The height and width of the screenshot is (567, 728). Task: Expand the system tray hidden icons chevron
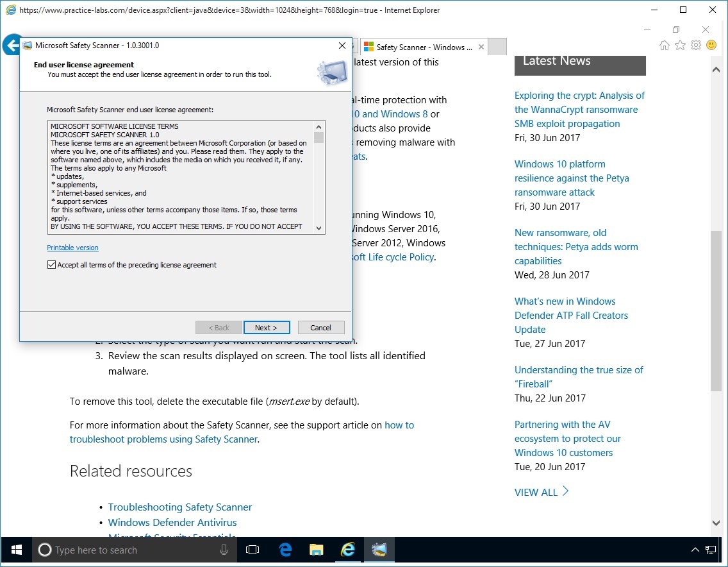coord(695,550)
